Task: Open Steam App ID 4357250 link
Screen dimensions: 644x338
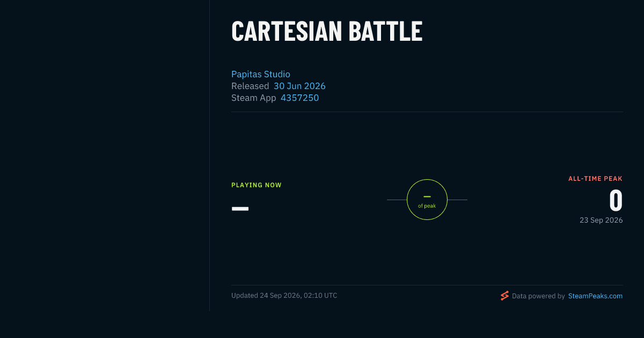Action: 299,98
